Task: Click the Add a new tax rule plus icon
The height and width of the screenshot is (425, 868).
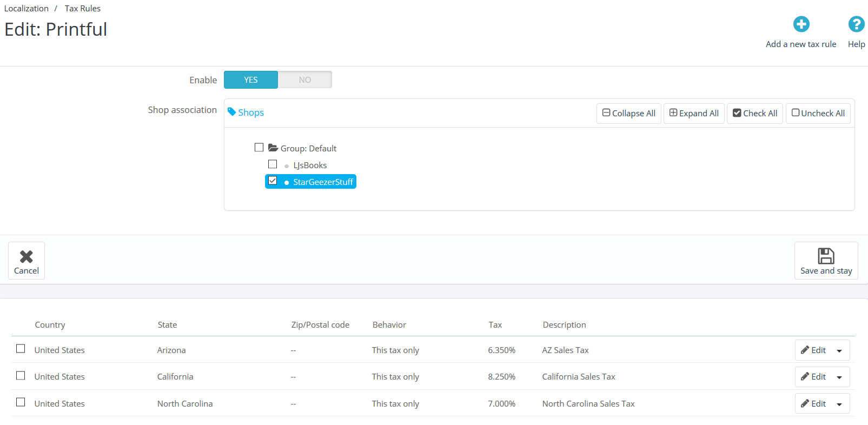Action: coord(801,24)
